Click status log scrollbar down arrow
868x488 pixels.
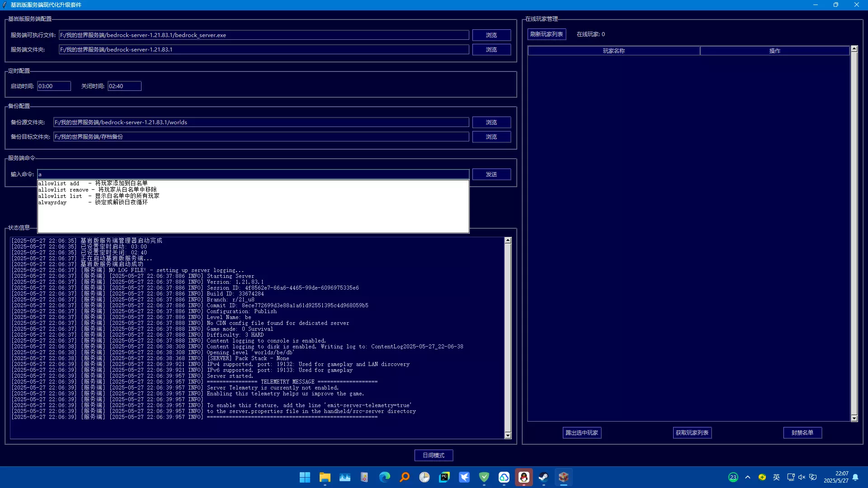[508, 436]
